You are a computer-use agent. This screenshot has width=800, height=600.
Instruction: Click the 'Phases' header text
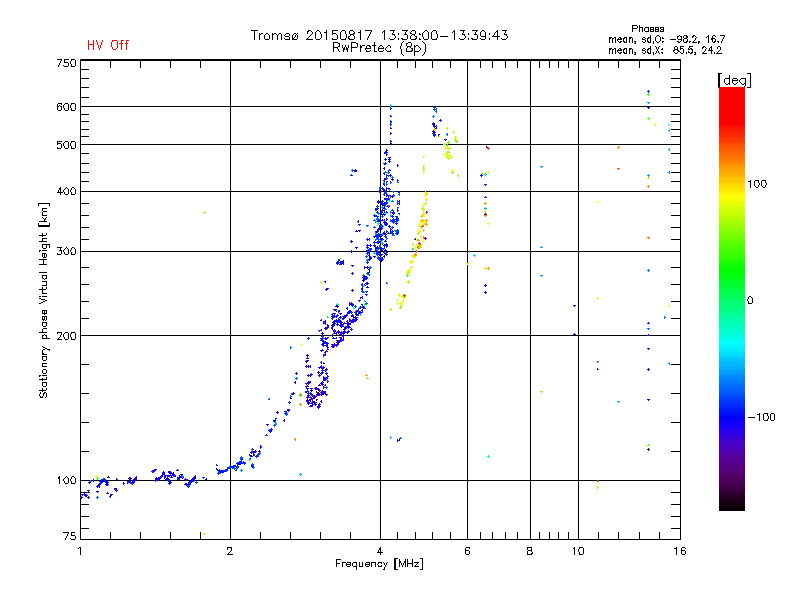(x=647, y=29)
